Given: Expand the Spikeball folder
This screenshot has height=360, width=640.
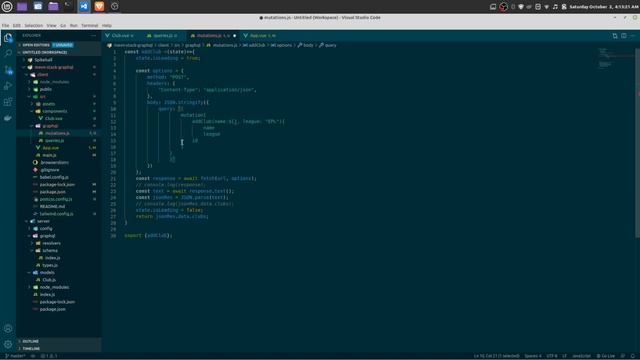Looking at the screenshot, I should (59, 60).
